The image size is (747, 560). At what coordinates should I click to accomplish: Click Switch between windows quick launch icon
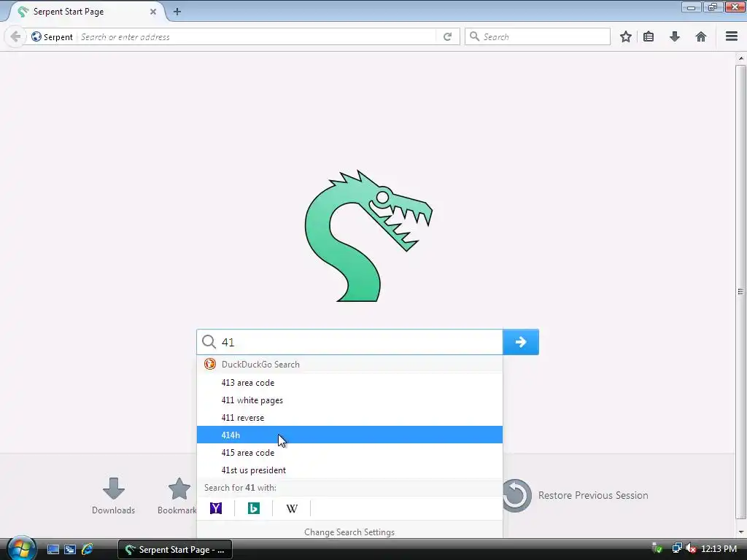70,550
